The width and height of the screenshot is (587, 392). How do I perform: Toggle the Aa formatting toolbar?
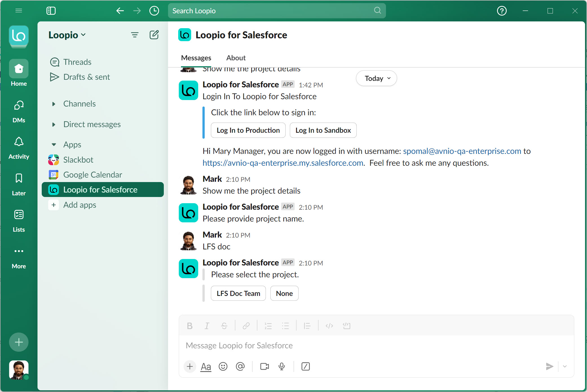point(206,366)
